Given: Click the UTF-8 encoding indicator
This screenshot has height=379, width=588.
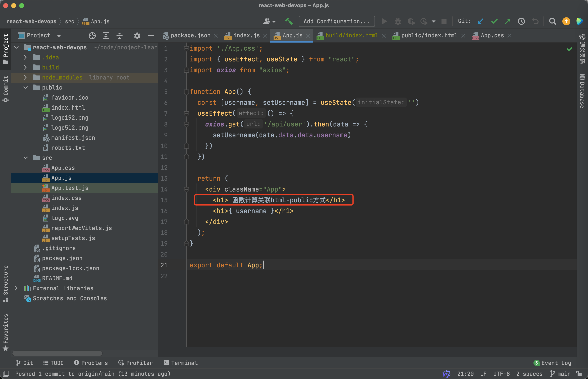Looking at the screenshot, I should pyautogui.click(x=502, y=374).
